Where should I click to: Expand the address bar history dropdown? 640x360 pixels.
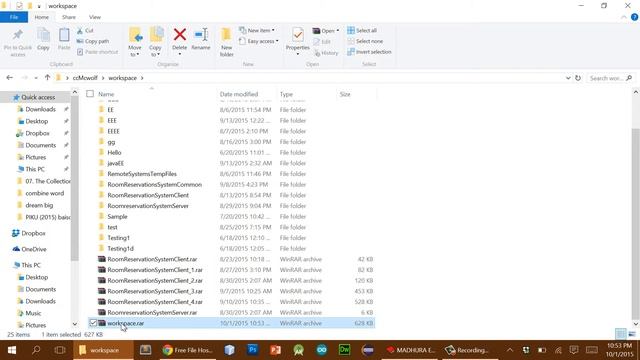[x=568, y=78]
